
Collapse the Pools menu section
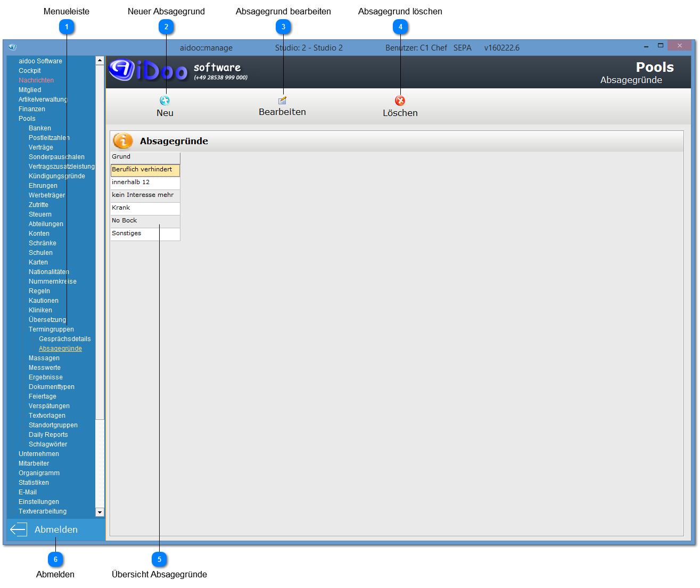pyautogui.click(x=27, y=119)
